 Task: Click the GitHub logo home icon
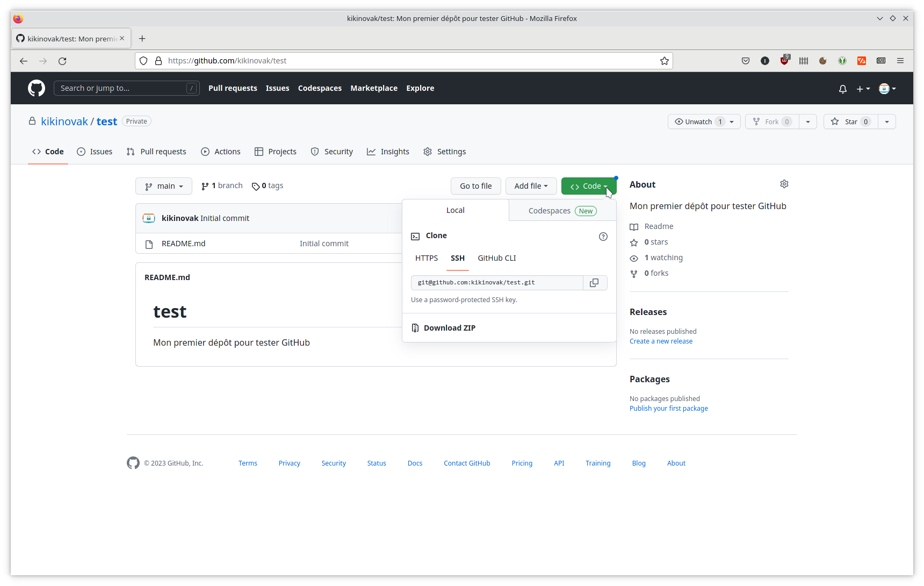click(37, 88)
